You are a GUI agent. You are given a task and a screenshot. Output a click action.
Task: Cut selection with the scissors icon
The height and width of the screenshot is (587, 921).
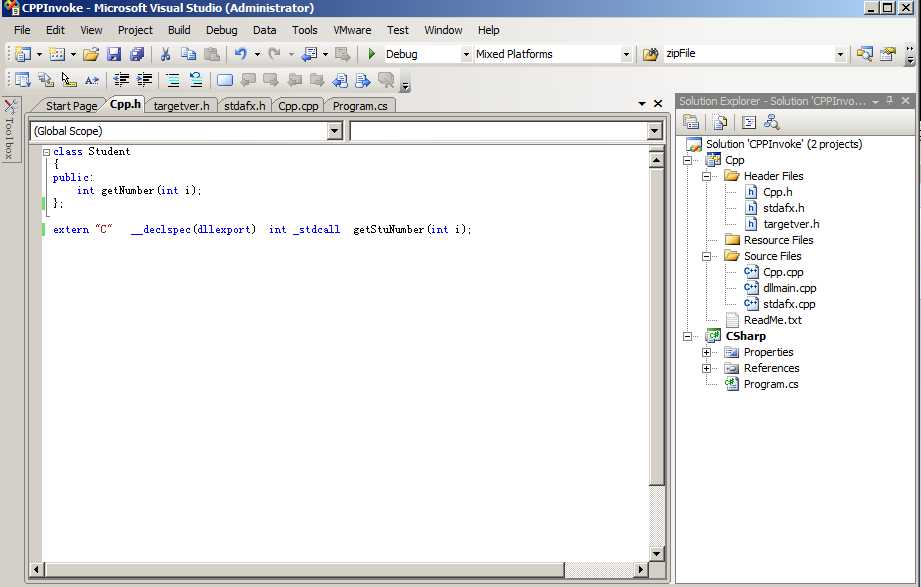166,54
